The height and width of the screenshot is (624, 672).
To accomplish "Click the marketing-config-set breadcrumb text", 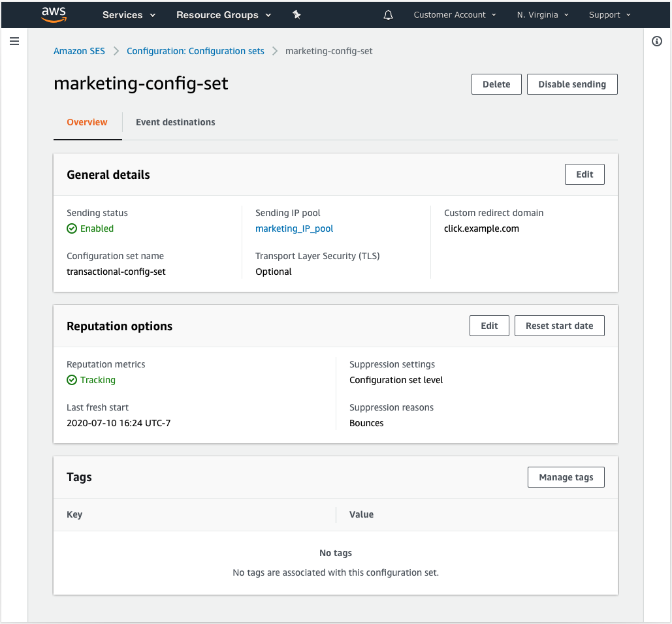I will tap(329, 51).
